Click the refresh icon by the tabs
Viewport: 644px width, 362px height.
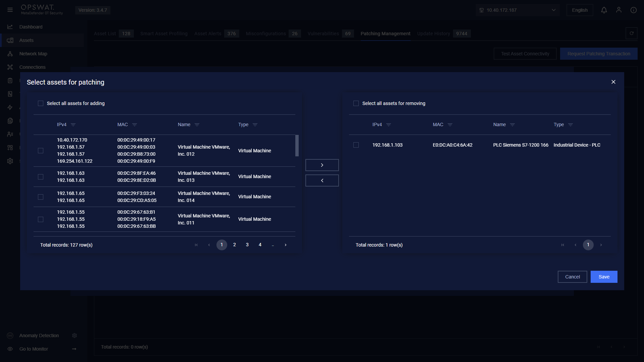click(x=632, y=33)
